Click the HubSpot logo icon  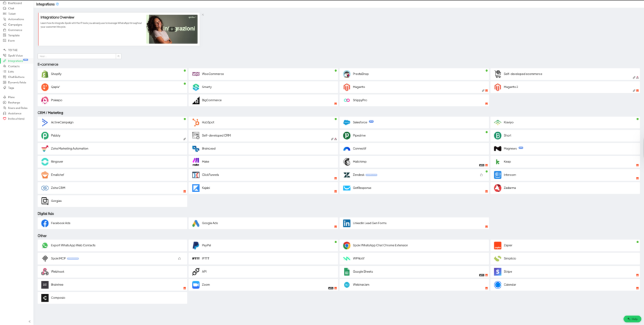pyautogui.click(x=196, y=122)
